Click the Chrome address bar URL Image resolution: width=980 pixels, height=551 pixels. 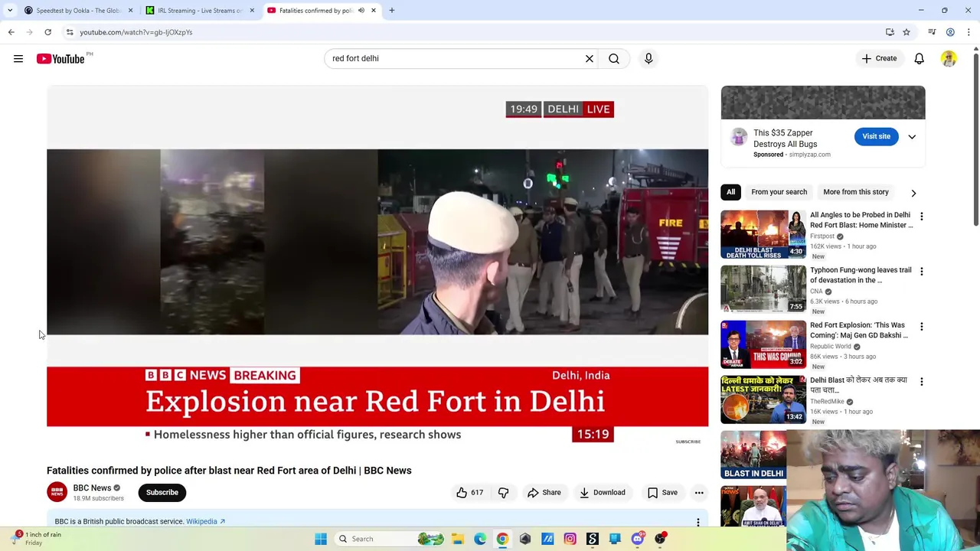[136, 32]
